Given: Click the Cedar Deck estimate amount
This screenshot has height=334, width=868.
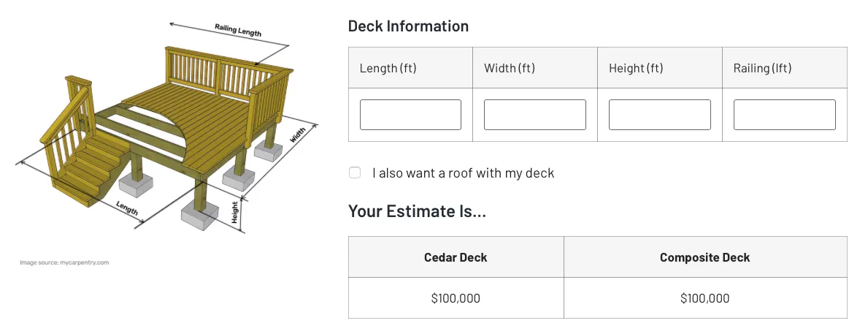Looking at the screenshot, I should (x=456, y=298).
